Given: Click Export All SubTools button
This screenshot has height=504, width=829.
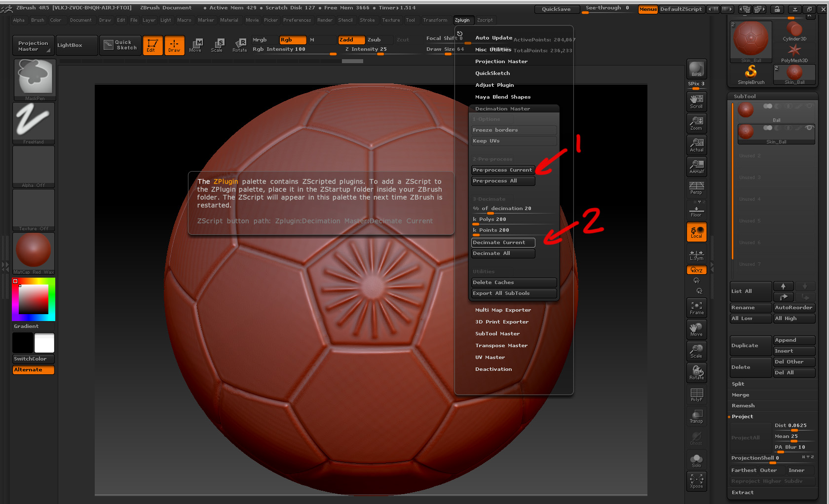Looking at the screenshot, I should (514, 293).
